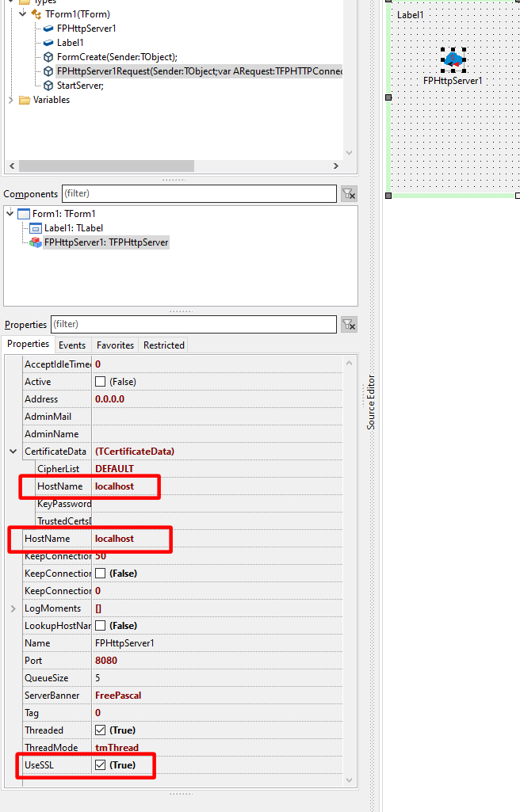Open the Restricted tab
The width and height of the screenshot is (520, 812).
pos(163,345)
